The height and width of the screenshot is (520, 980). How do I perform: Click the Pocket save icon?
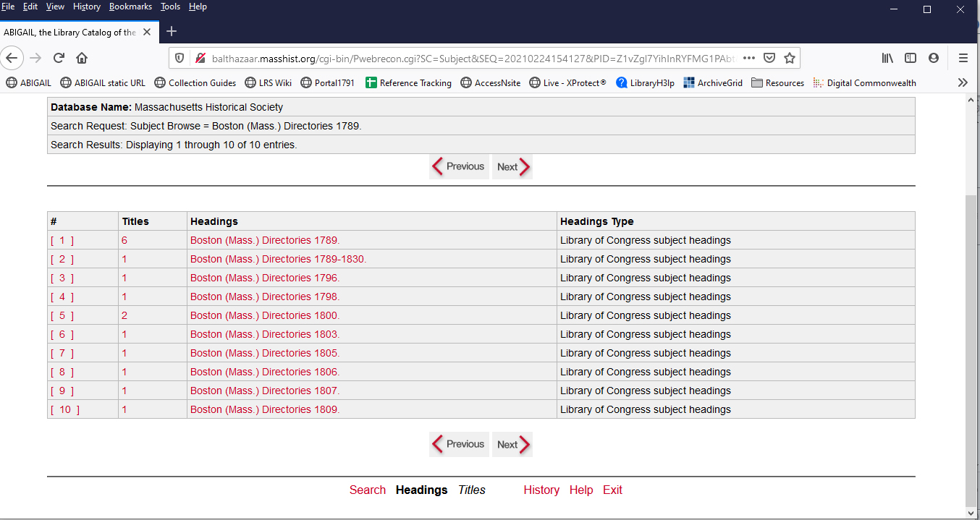point(770,58)
